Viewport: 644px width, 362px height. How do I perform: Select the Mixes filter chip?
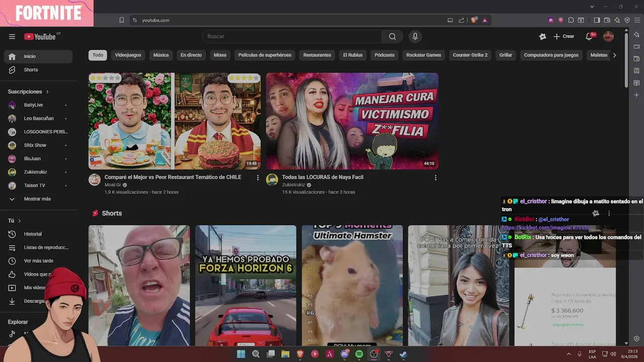tap(220, 55)
